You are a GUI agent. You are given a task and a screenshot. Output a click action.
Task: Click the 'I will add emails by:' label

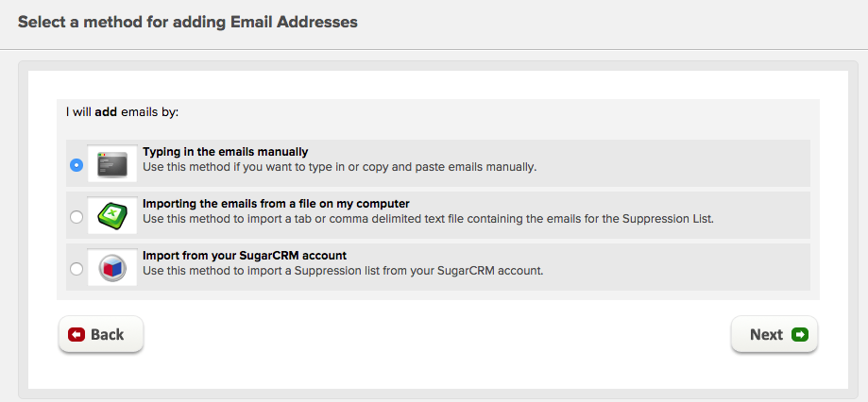[x=123, y=112]
